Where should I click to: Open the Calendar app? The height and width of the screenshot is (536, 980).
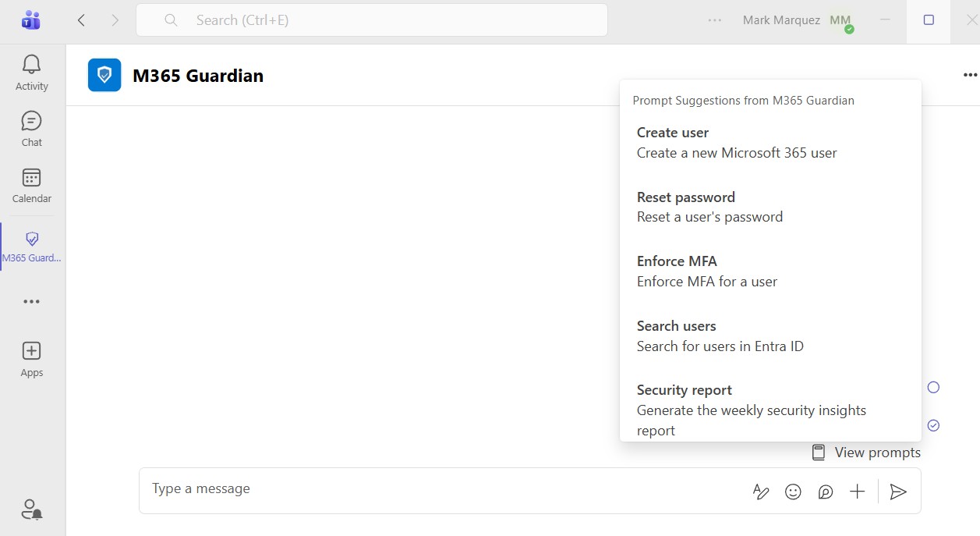(32, 186)
